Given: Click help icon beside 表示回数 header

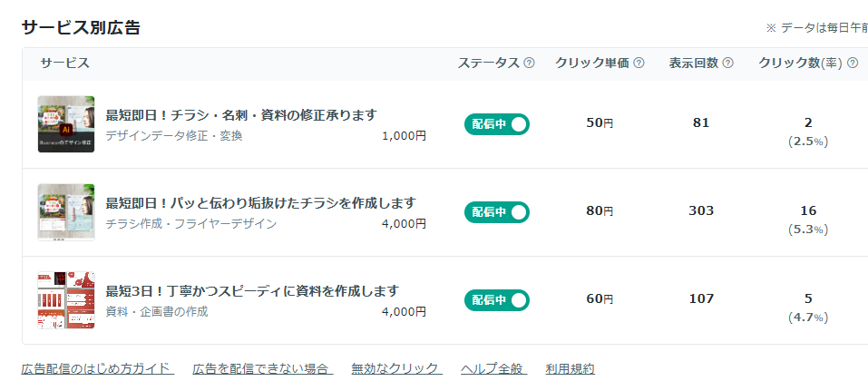Looking at the screenshot, I should [728, 64].
